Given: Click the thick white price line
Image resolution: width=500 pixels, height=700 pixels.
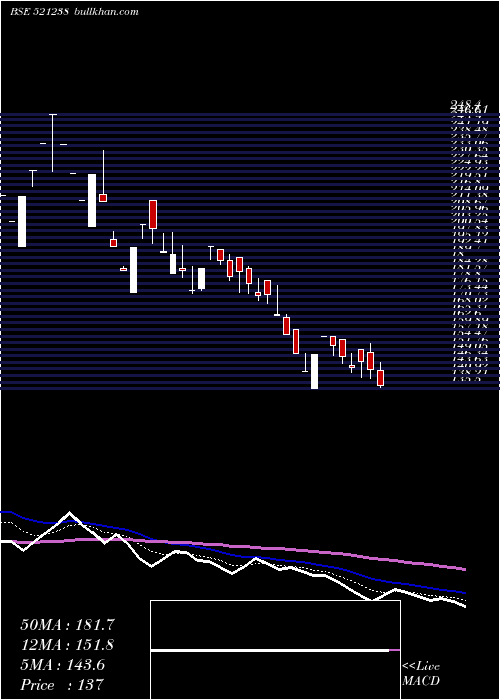Looking at the screenshot, I should pyautogui.click(x=232, y=573).
